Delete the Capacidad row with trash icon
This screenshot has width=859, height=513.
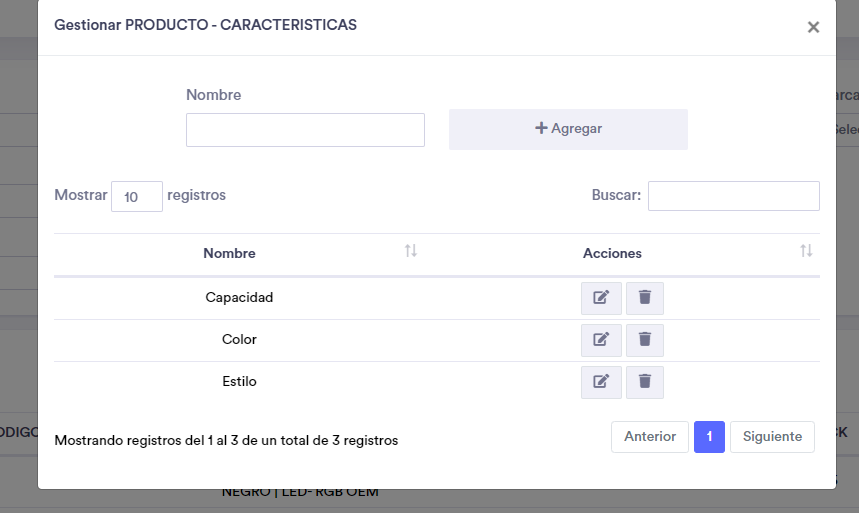pos(645,298)
